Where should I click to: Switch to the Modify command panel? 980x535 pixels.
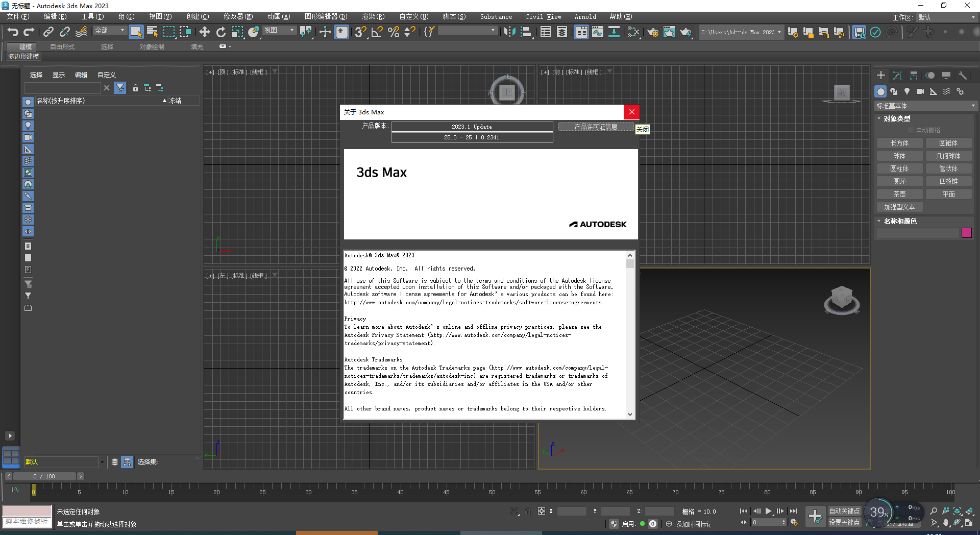(x=897, y=75)
